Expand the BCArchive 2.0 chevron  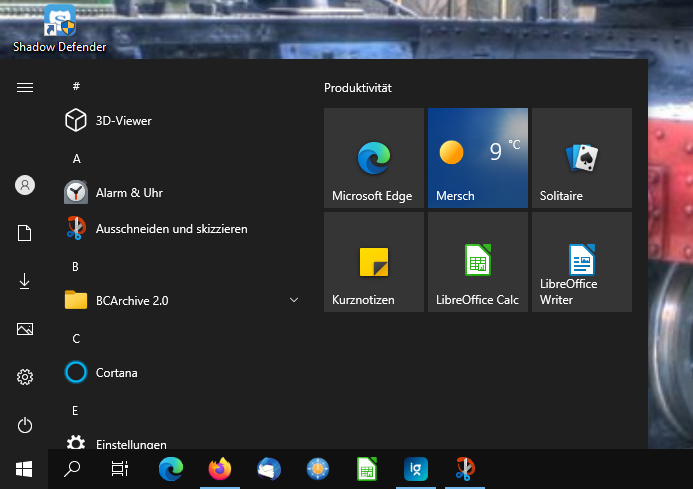pos(294,300)
